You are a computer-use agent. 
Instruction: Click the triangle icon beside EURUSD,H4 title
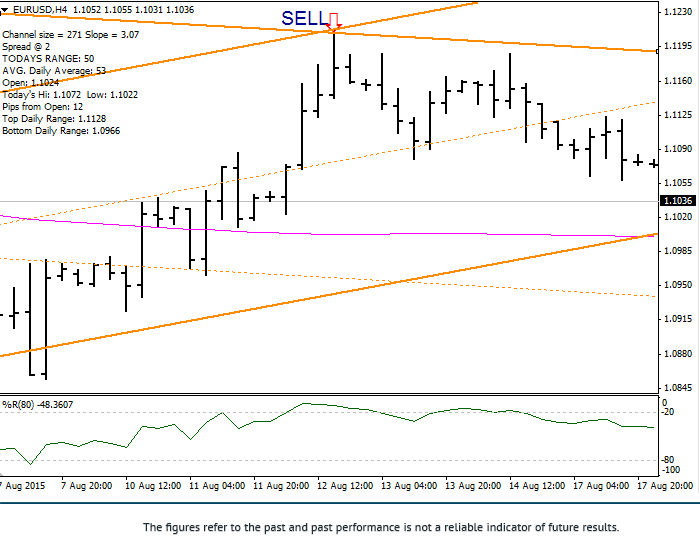tap(6, 9)
